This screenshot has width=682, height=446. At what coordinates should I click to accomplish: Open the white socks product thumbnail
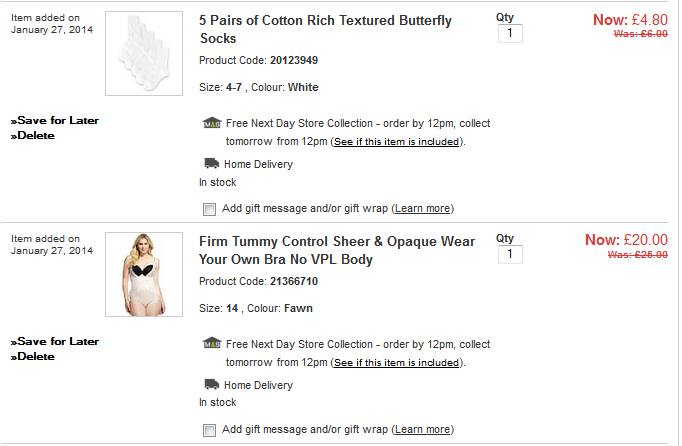[144, 54]
